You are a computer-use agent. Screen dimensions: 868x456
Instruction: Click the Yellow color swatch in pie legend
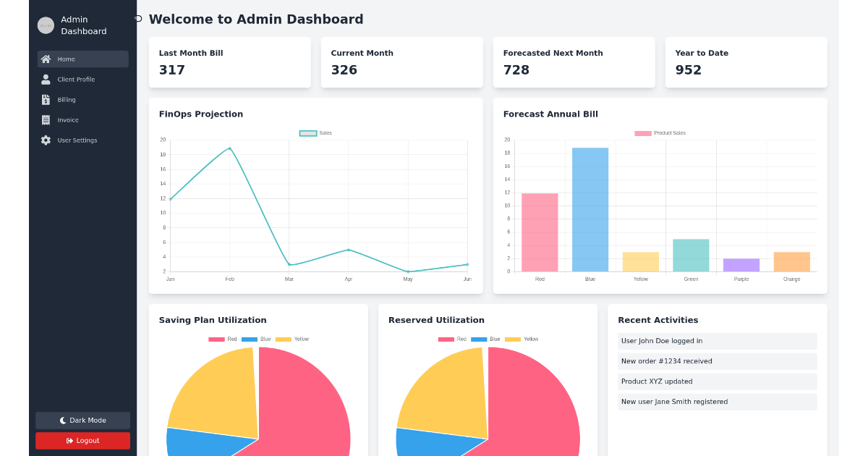[x=283, y=339]
